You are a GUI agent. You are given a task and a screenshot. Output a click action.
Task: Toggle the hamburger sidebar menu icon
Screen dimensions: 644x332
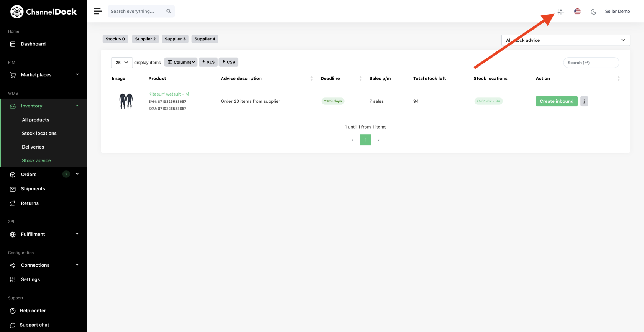click(98, 11)
